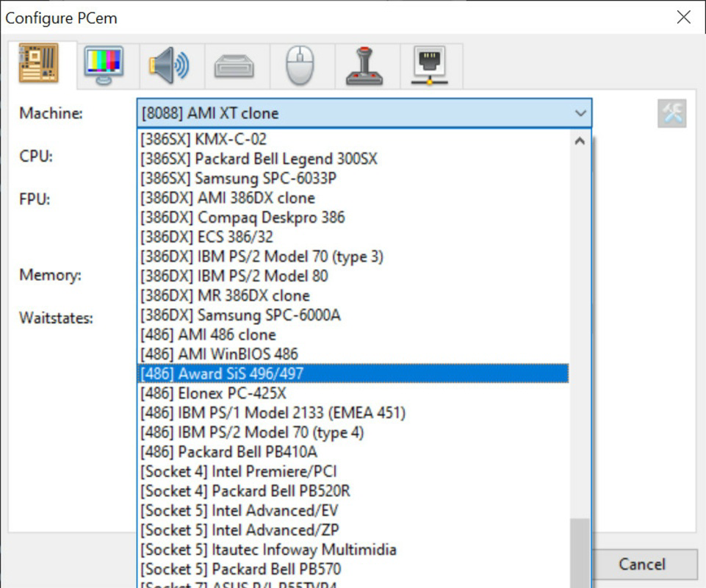Select [386SX] KMX-C-02 machine
706x588 pixels.
[353, 139]
